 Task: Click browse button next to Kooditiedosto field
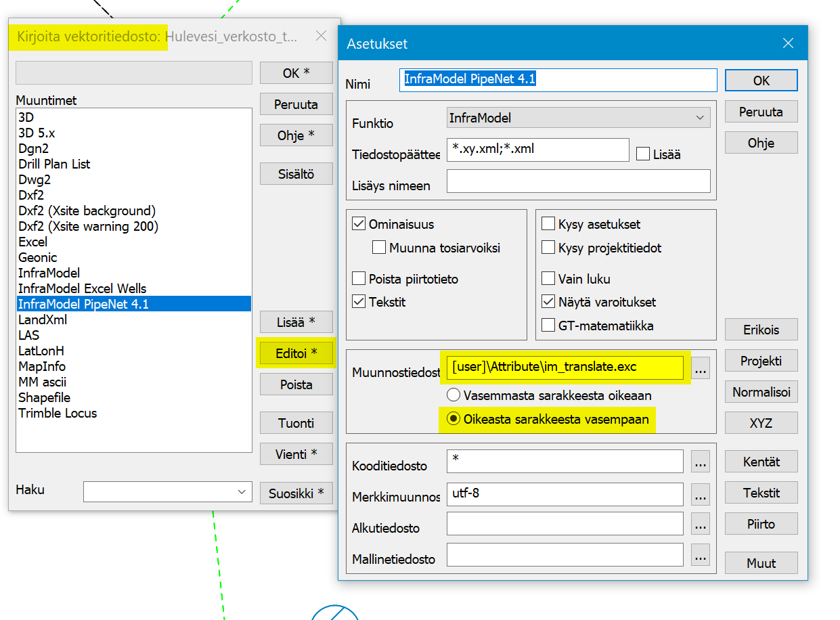click(700, 463)
